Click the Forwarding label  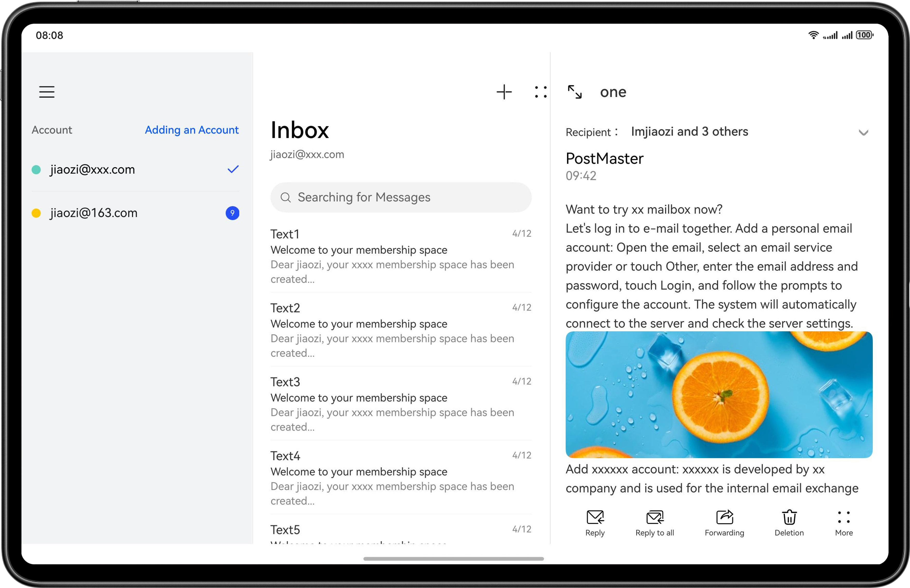pos(724,533)
